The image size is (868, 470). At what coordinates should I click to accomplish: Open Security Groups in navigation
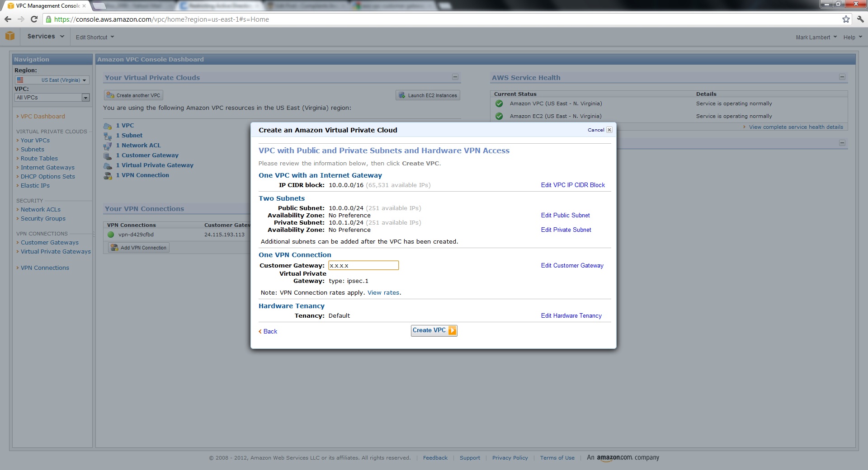(43, 218)
